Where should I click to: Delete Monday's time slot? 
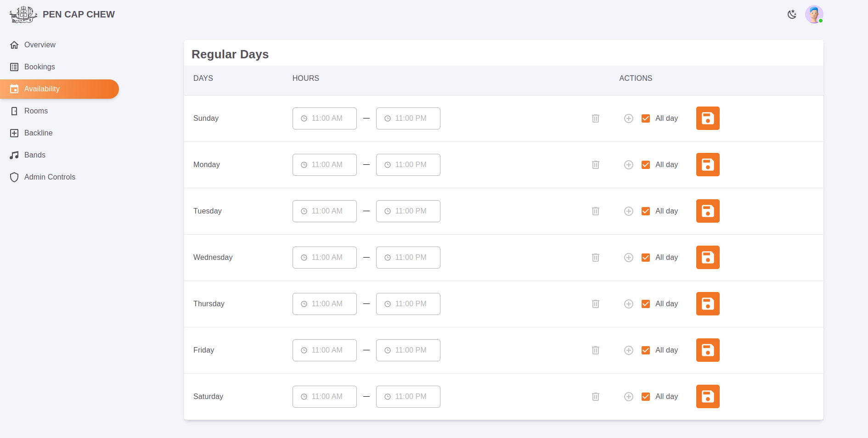596,165
